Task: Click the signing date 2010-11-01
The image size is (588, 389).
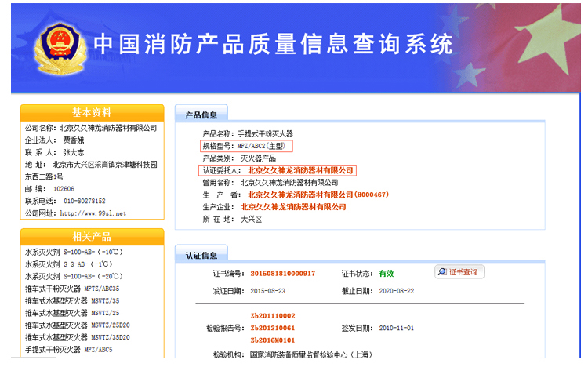Action: coord(397,329)
